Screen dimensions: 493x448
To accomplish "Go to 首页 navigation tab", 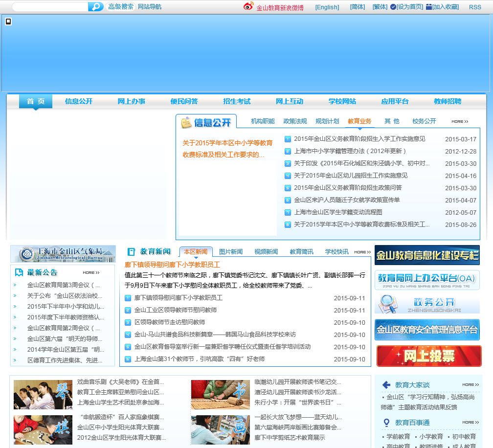I will pyautogui.click(x=36, y=101).
